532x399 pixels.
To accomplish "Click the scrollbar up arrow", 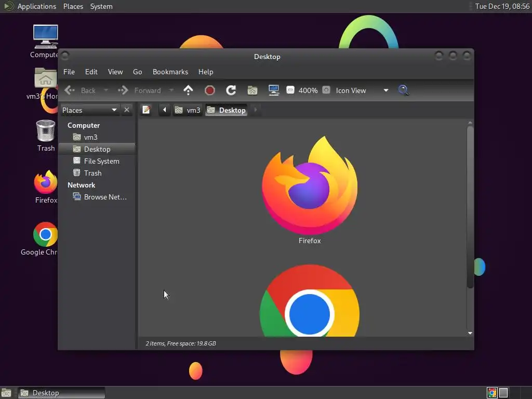I will point(470,123).
